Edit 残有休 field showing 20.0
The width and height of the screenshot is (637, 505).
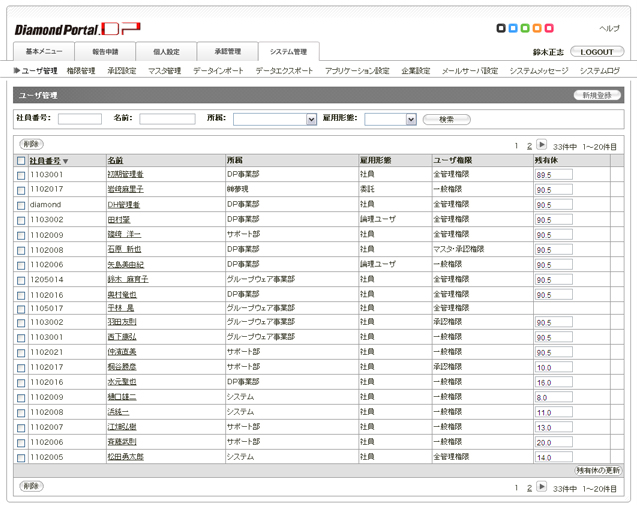click(554, 442)
